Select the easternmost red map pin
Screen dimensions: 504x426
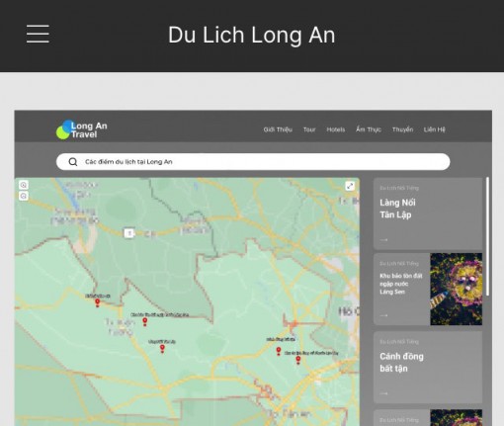[298, 360]
